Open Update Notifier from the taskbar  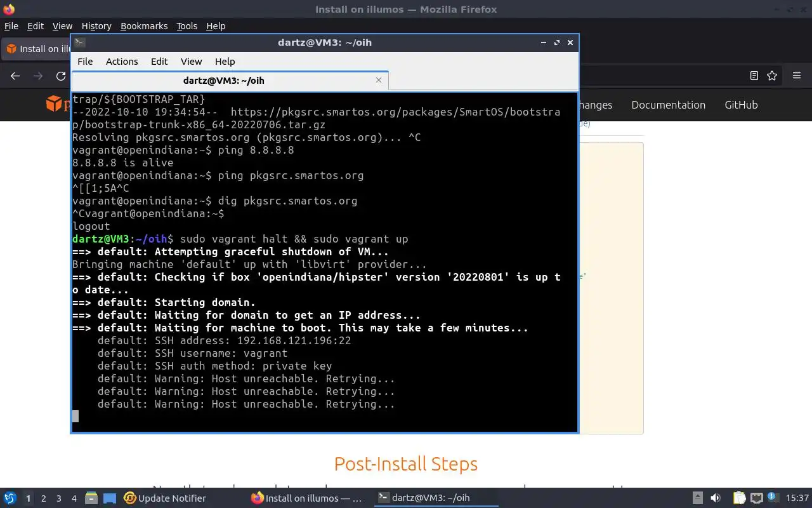pyautogui.click(x=165, y=498)
